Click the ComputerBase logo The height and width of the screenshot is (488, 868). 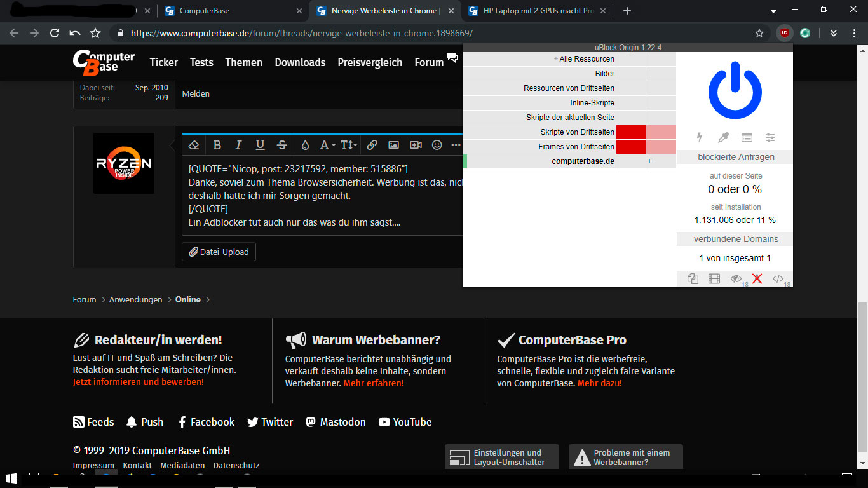pyautogui.click(x=104, y=62)
